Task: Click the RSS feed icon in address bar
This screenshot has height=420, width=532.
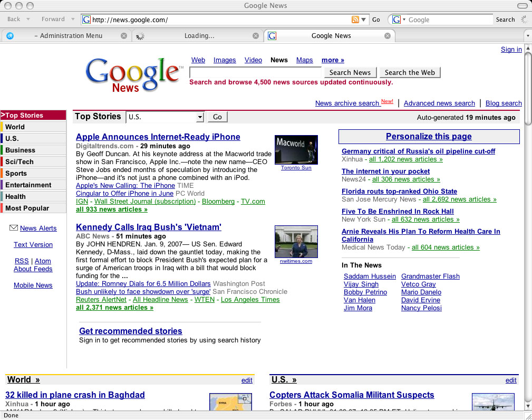Action: [x=355, y=20]
